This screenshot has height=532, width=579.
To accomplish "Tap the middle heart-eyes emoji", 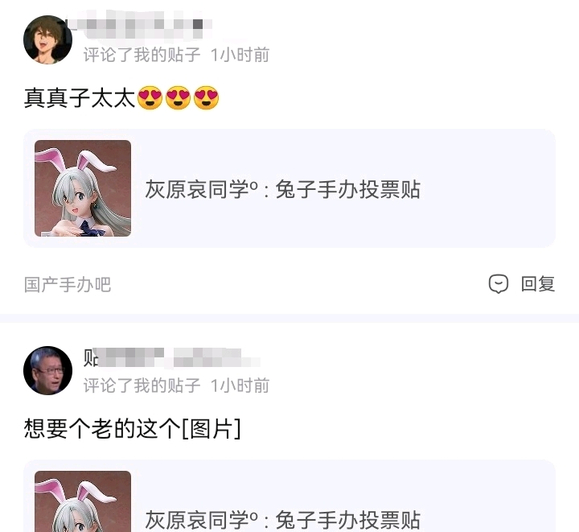I will point(178,98).
